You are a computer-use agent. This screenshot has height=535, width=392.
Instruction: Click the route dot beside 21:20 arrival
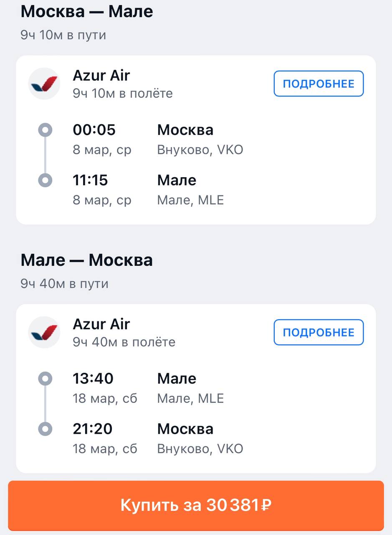[45, 429]
